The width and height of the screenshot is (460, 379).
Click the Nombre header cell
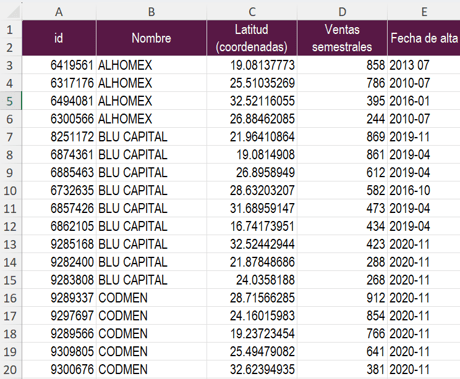tap(151, 38)
